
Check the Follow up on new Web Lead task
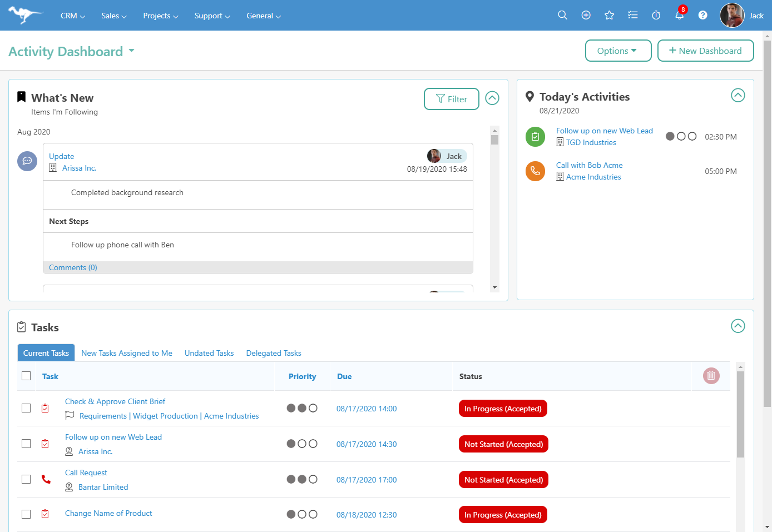pyautogui.click(x=26, y=444)
